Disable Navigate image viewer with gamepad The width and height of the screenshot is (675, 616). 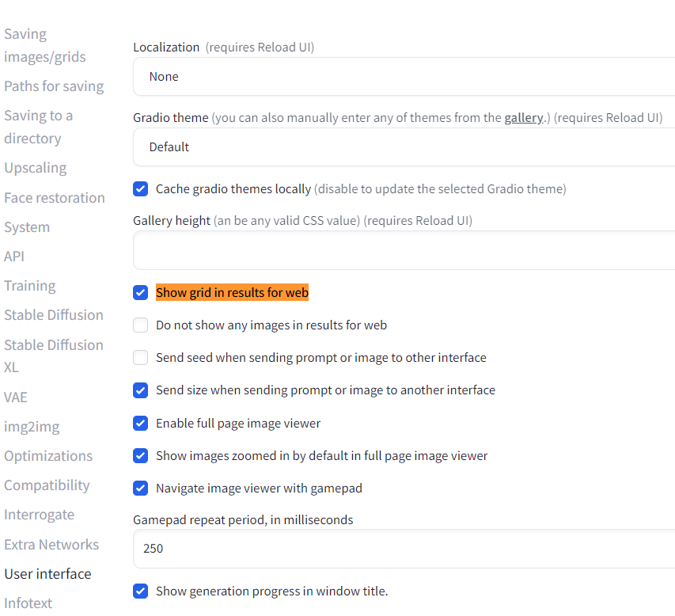[141, 489]
